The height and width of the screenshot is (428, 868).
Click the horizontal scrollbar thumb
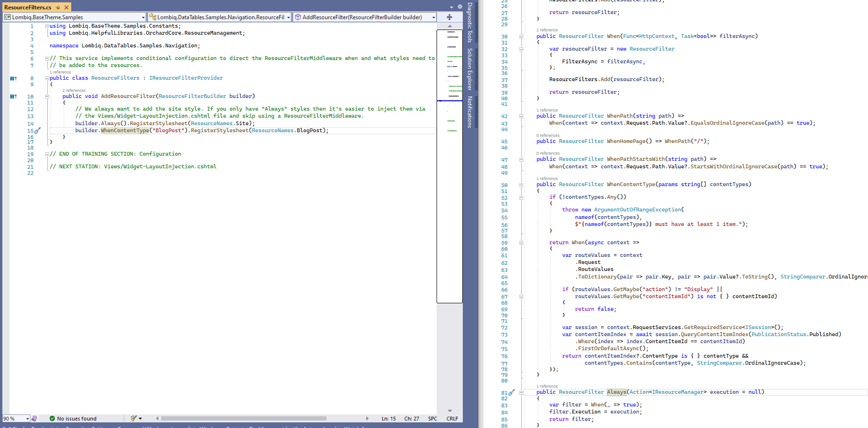pos(244,419)
